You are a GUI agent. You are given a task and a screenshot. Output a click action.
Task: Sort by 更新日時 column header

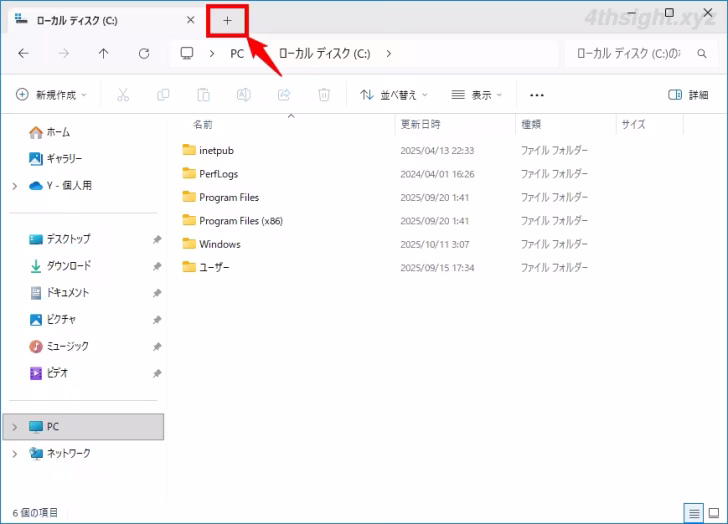point(421,124)
